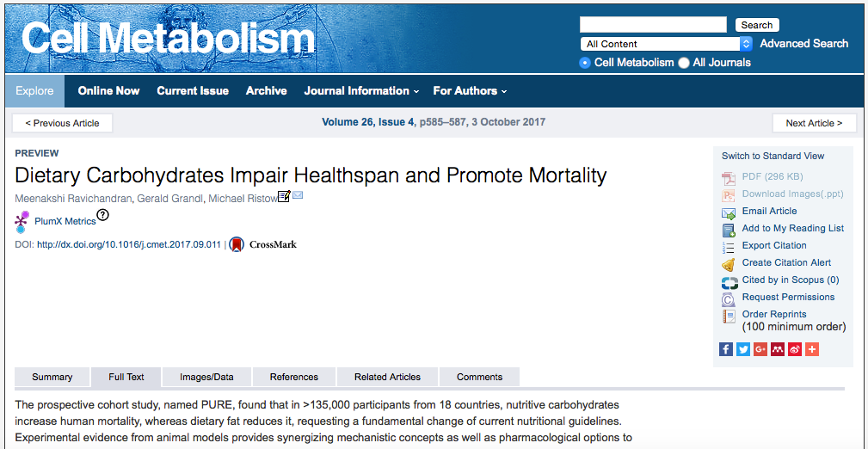Click the author email envelope icon

coord(298,196)
